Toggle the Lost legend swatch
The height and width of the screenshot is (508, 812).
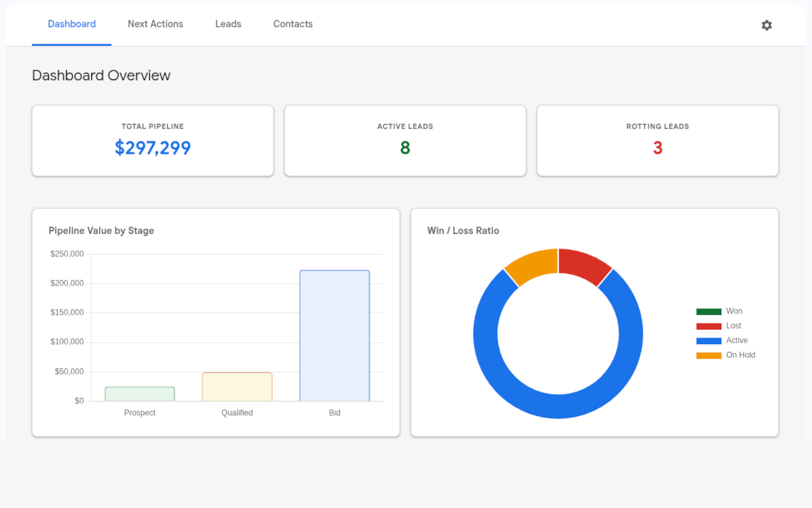(x=709, y=326)
